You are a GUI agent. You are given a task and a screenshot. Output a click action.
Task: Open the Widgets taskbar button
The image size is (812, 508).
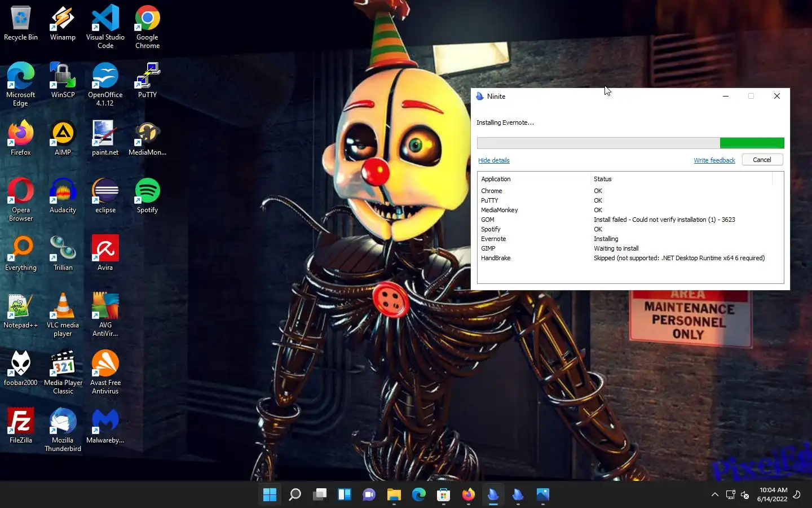pos(345,495)
